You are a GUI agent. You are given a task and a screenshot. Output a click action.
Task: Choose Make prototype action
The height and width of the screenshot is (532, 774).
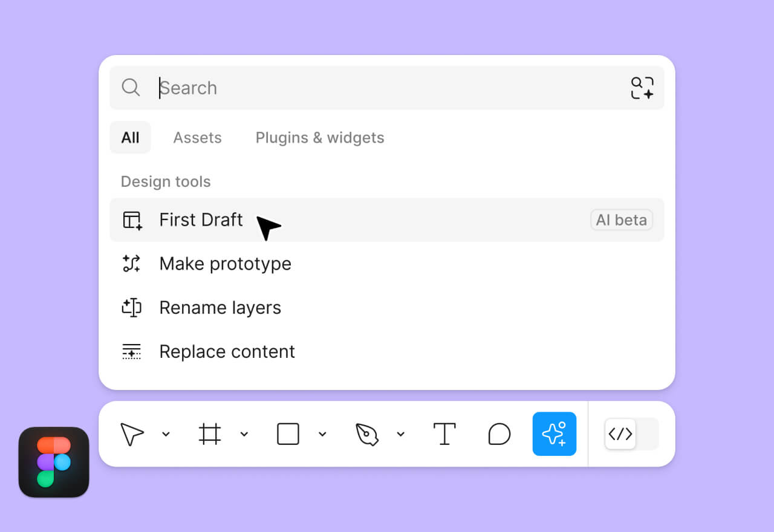[x=225, y=264]
